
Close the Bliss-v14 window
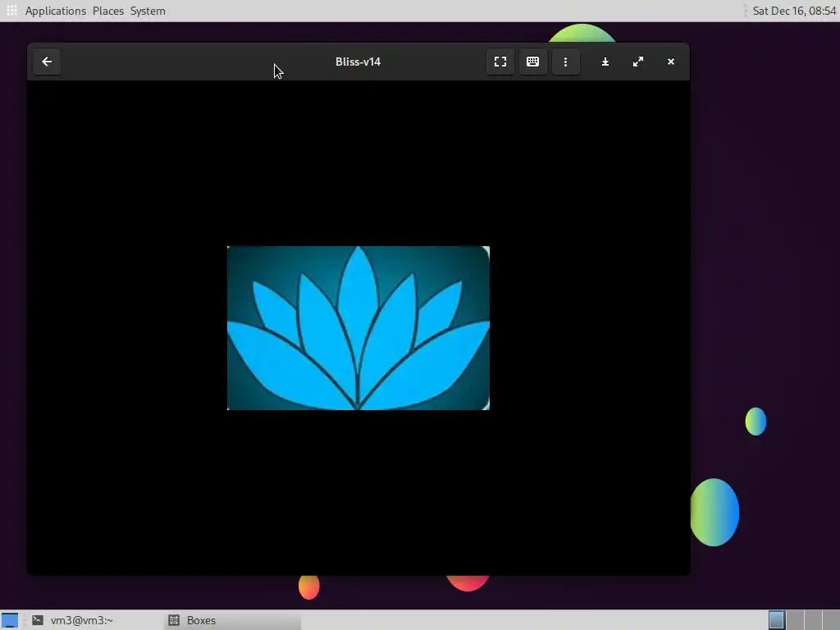[x=671, y=62]
